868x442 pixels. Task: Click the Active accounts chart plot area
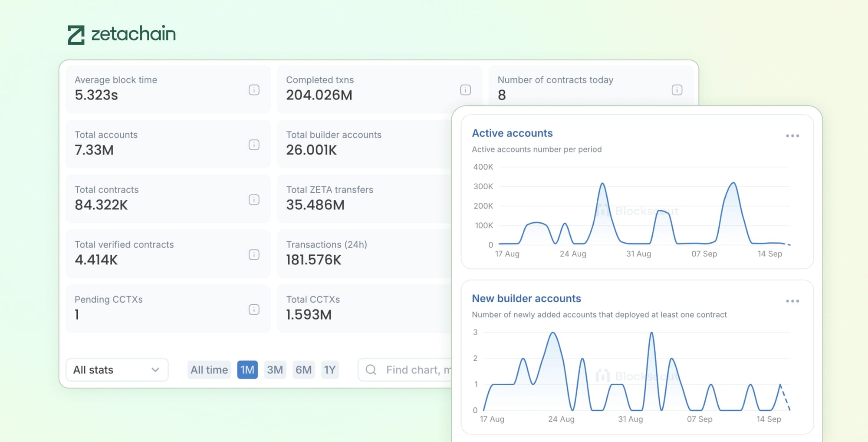click(644, 206)
